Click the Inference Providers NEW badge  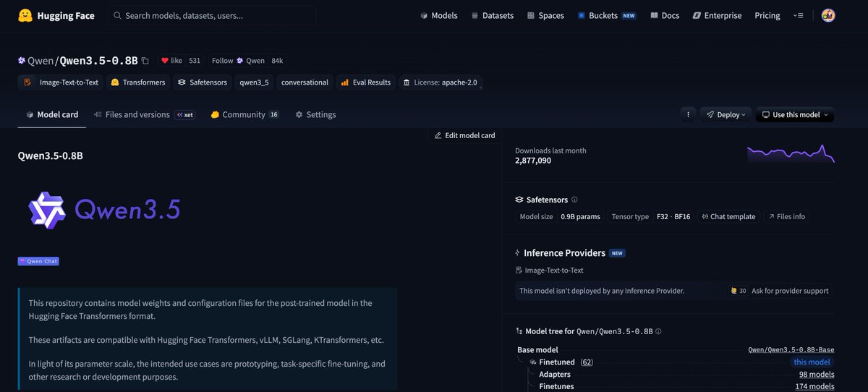tap(617, 253)
